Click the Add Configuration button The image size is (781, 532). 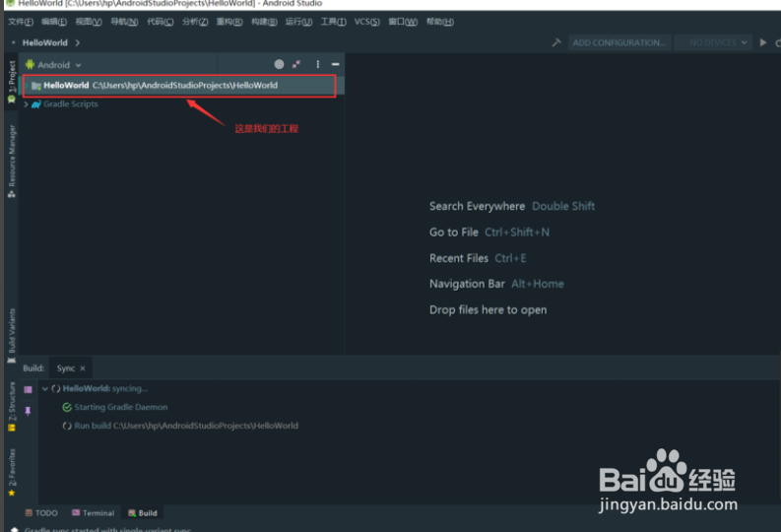click(619, 42)
